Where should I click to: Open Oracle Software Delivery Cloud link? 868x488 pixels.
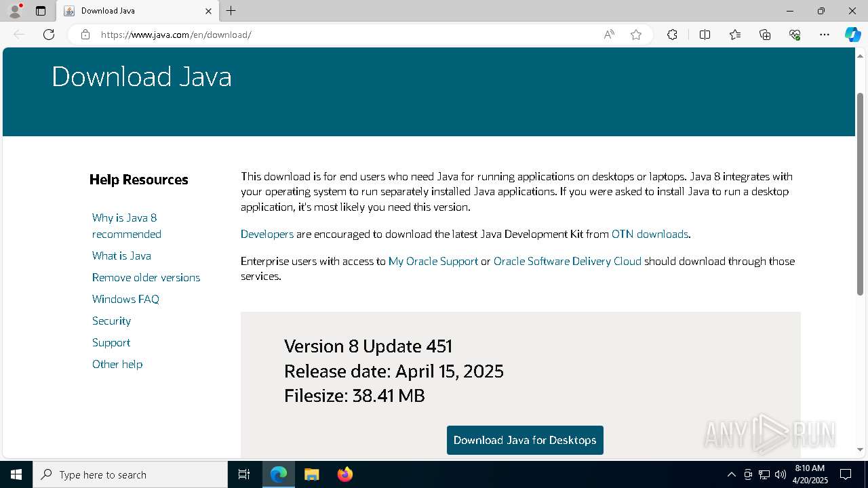tap(568, 261)
